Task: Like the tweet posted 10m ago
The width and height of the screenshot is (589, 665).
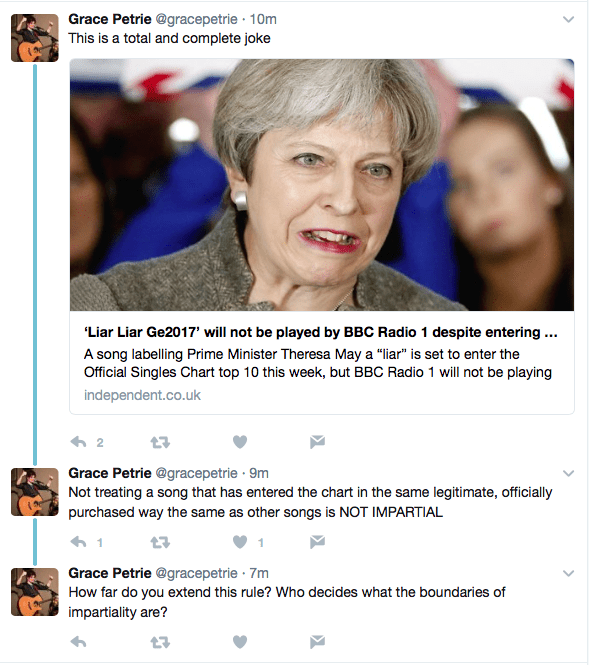Action: pos(240,442)
